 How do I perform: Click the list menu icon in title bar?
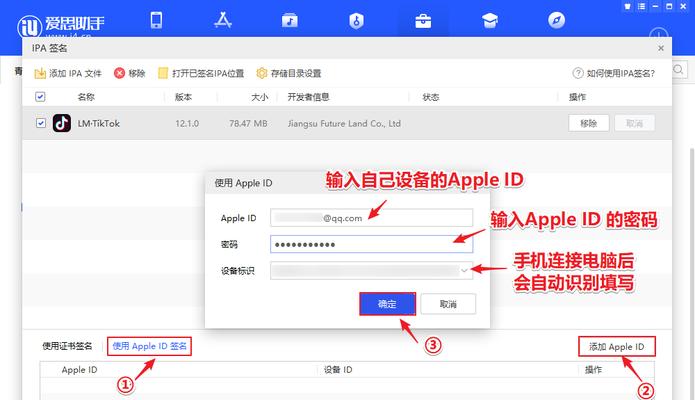pyautogui.click(x=641, y=6)
